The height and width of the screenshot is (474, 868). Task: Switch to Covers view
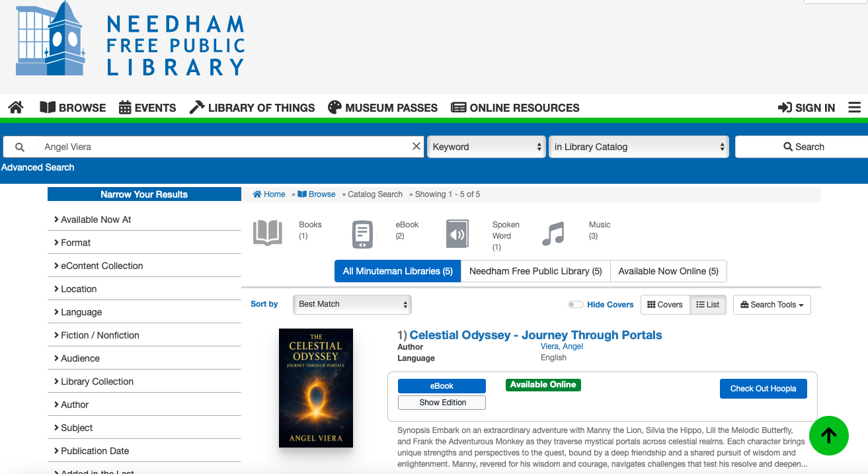tap(665, 305)
